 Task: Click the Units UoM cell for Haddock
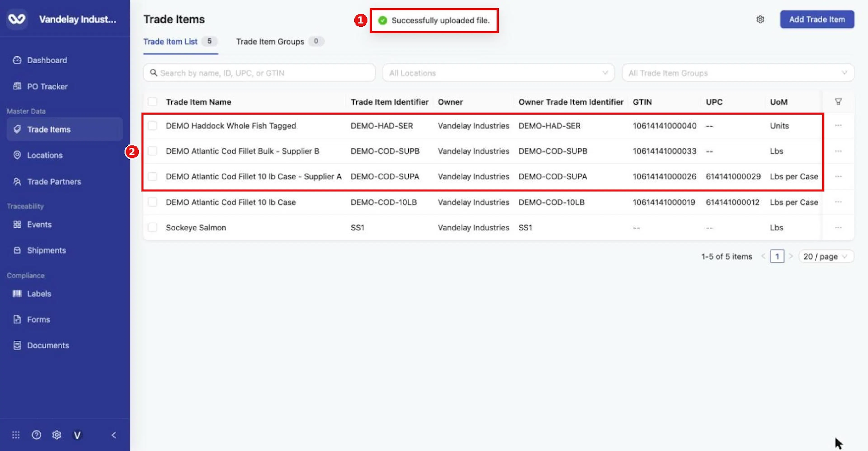tap(779, 126)
